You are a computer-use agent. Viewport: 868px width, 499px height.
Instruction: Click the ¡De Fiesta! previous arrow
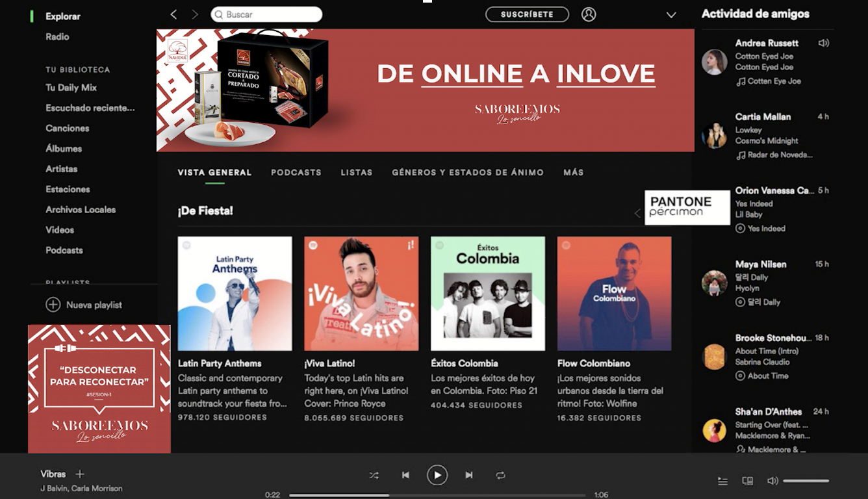(x=637, y=213)
